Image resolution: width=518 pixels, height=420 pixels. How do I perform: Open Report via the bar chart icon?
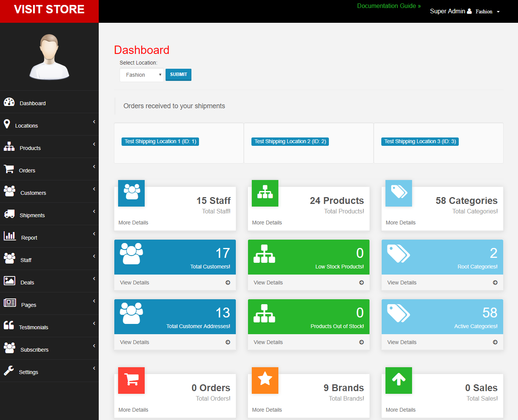tap(9, 236)
